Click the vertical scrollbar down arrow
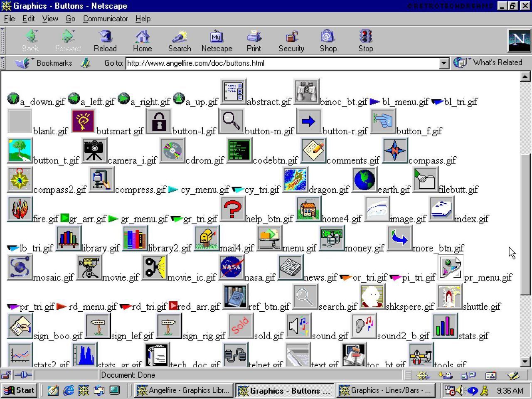Image resolution: width=532 pixels, height=399 pixels. tap(525, 362)
